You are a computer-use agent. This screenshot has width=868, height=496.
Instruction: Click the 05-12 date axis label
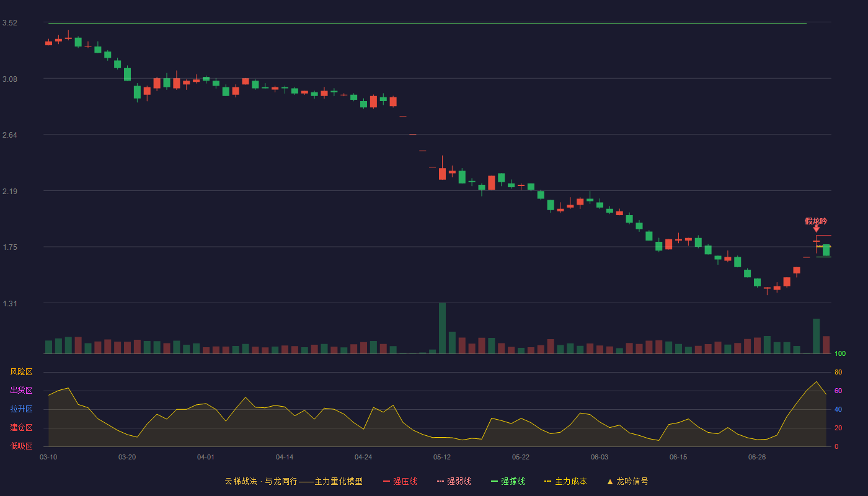coord(442,457)
